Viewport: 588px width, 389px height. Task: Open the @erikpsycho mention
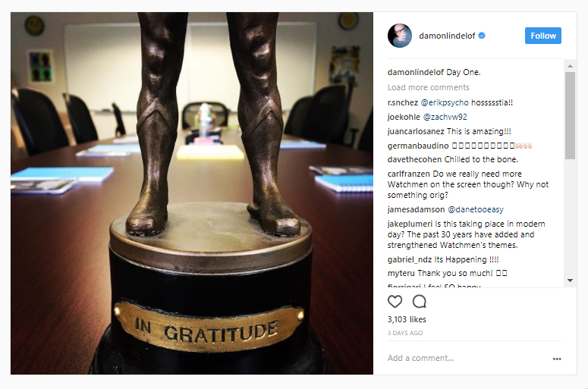coord(445,102)
